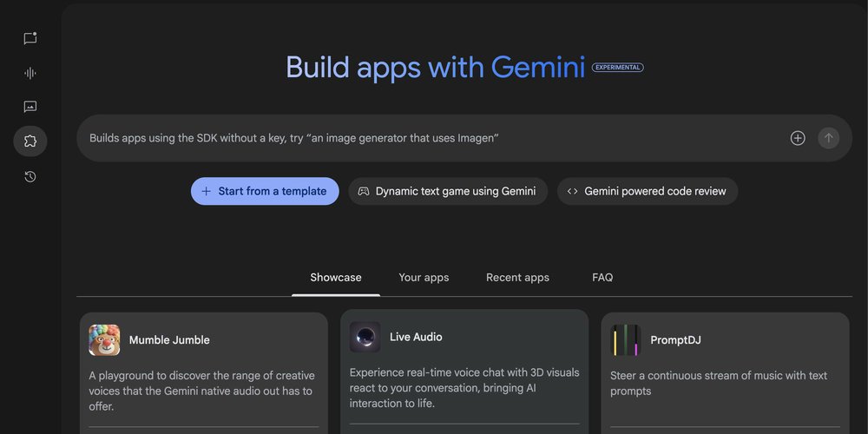Switch to the Recent apps tab
868x434 pixels.
tap(517, 278)
